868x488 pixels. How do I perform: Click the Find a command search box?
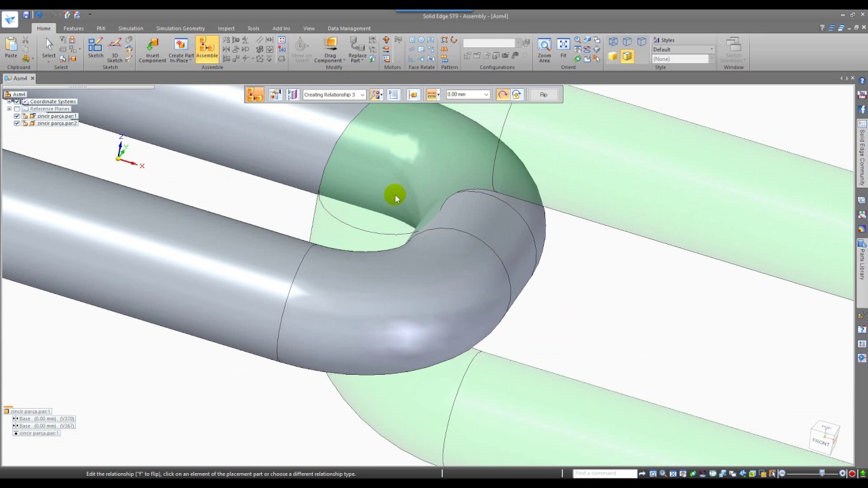(x=605, y=473)
